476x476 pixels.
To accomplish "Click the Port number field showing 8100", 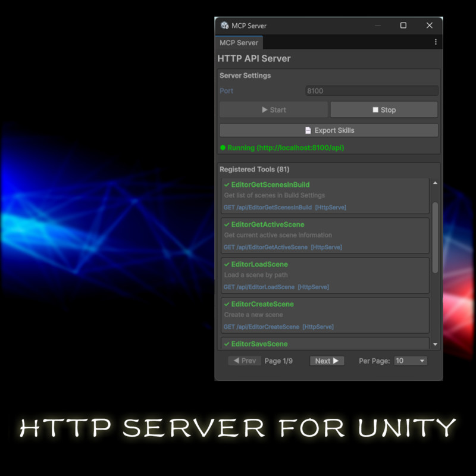I will click(371, 91).
